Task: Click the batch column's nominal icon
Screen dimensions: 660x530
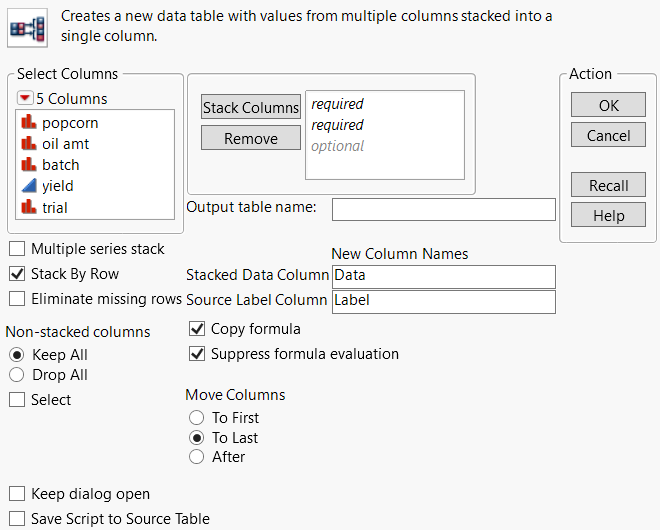Action: pyautogui.click(x=28, y=165)
